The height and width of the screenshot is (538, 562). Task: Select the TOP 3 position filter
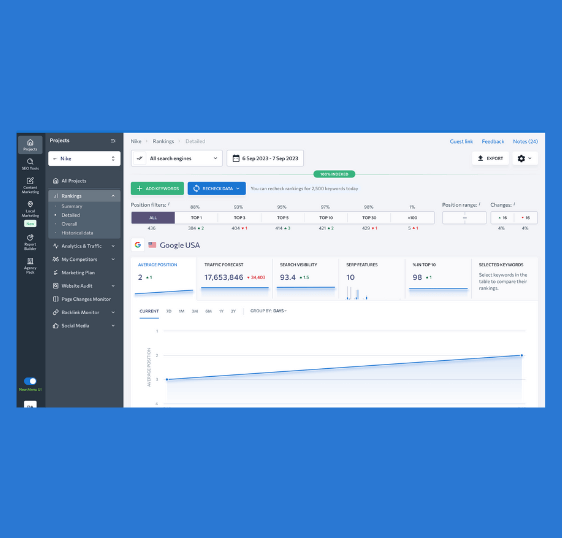click(x=239, y=218)
